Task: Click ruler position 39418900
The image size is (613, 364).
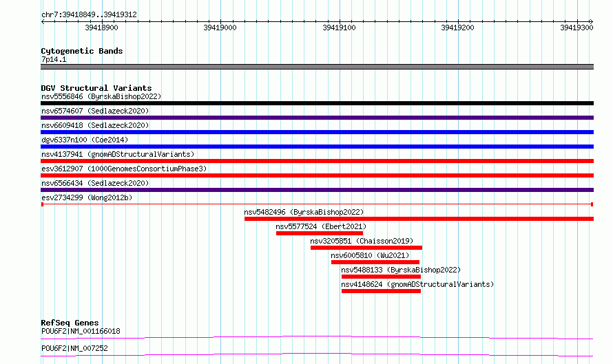Action: click(x=101, y=28)
